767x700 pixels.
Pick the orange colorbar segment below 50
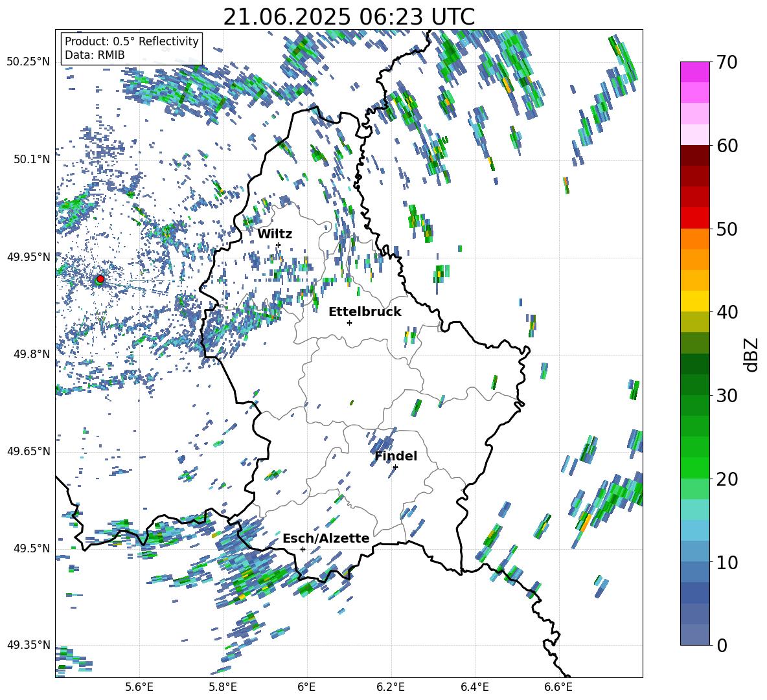click(x=694, y=238)
